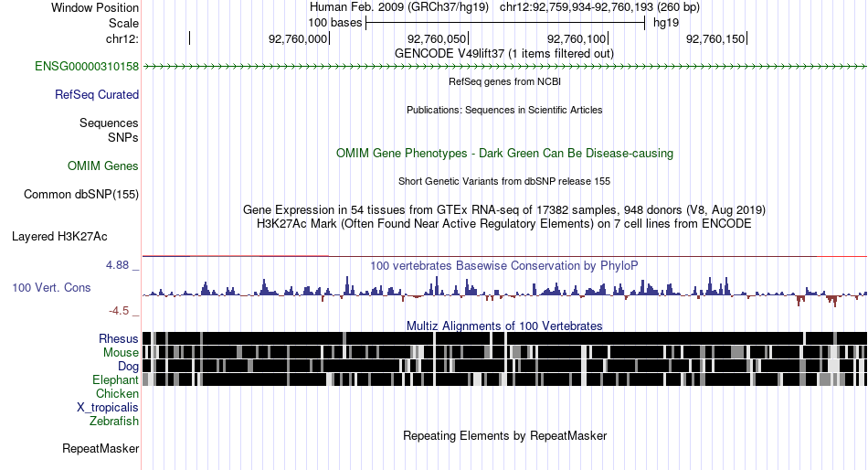Click the OMIM Gene Phenotypes track title
868x470 pixels.
point(504,153)
